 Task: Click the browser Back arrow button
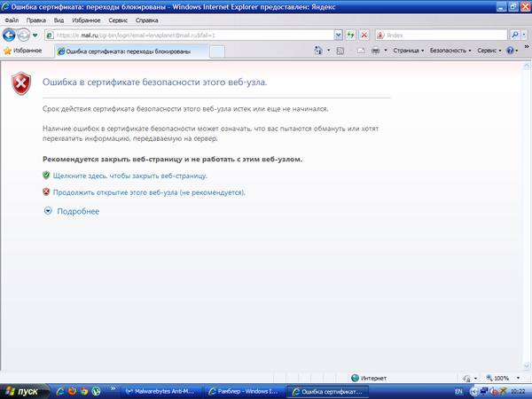click(9, 35)
